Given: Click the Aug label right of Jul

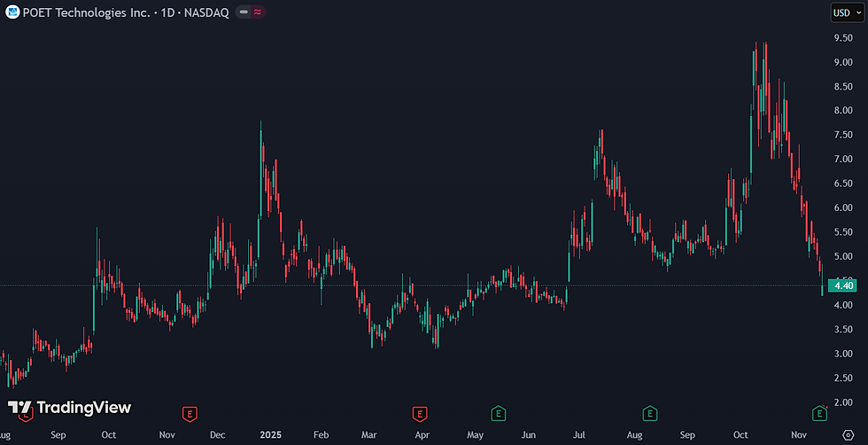Looking at the screenshot, I should click(x=635, y=435).
